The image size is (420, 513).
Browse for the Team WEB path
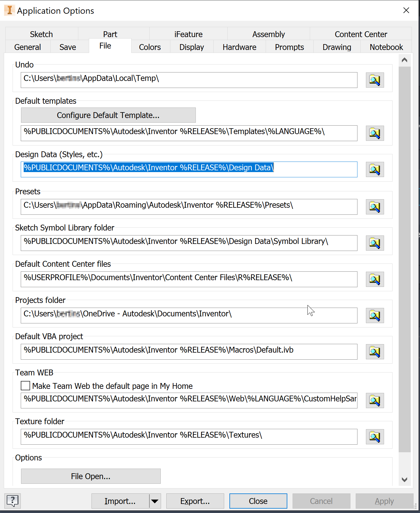pos(375,401)
